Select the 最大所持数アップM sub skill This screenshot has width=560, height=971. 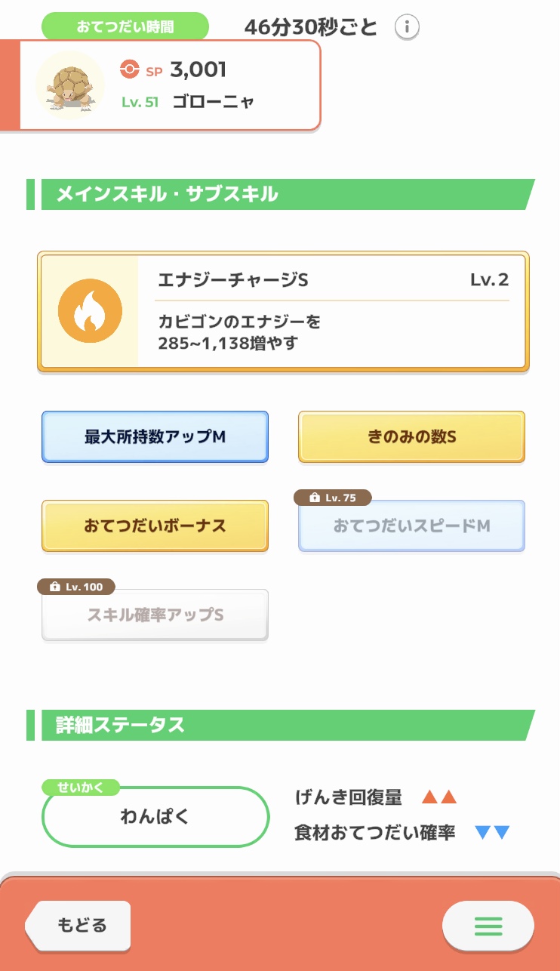point(155,437)
